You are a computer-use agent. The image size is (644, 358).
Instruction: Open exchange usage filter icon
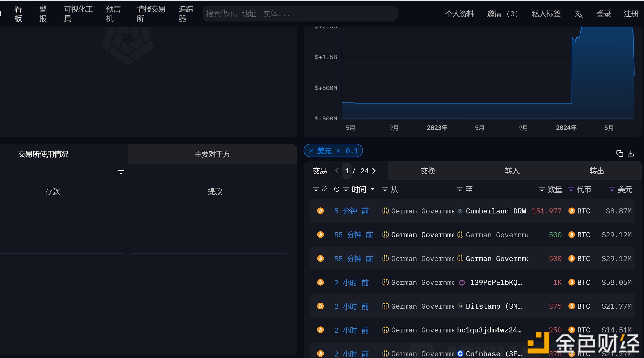(121, 172)
